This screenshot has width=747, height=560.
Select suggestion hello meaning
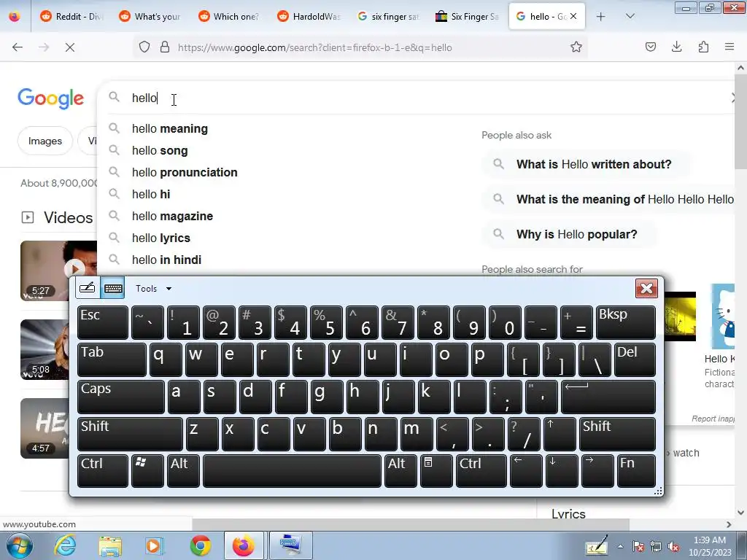point(169,128)
